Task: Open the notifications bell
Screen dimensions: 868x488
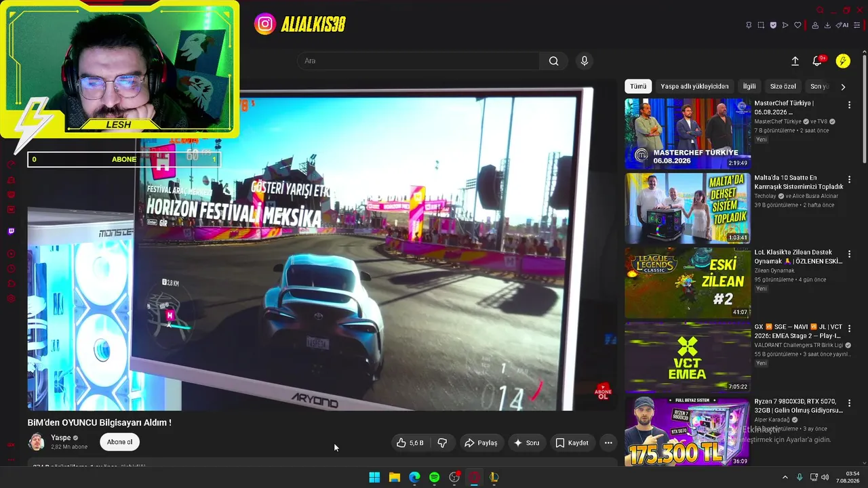Action: (817, 61)
